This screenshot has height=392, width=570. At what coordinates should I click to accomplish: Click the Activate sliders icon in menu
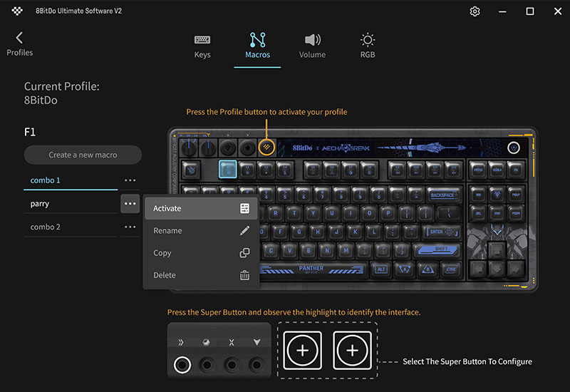[x=244, y=208]
